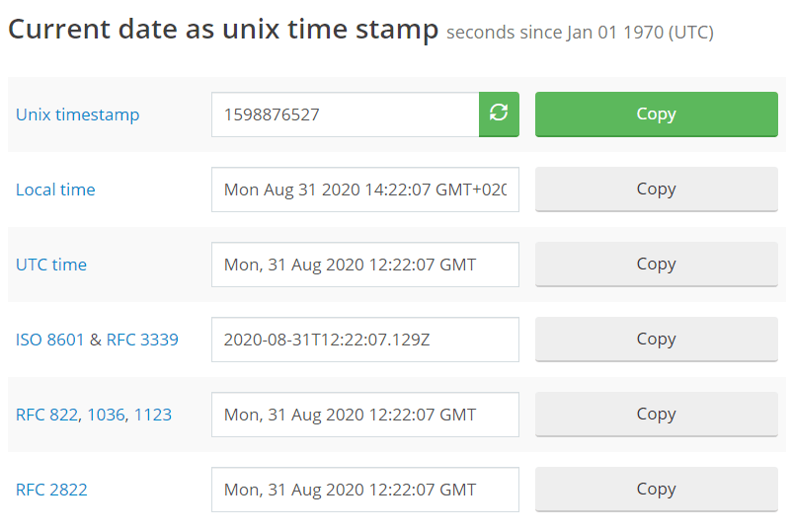Open the UTC time link

pyautogui.click(x=51, y=265)
